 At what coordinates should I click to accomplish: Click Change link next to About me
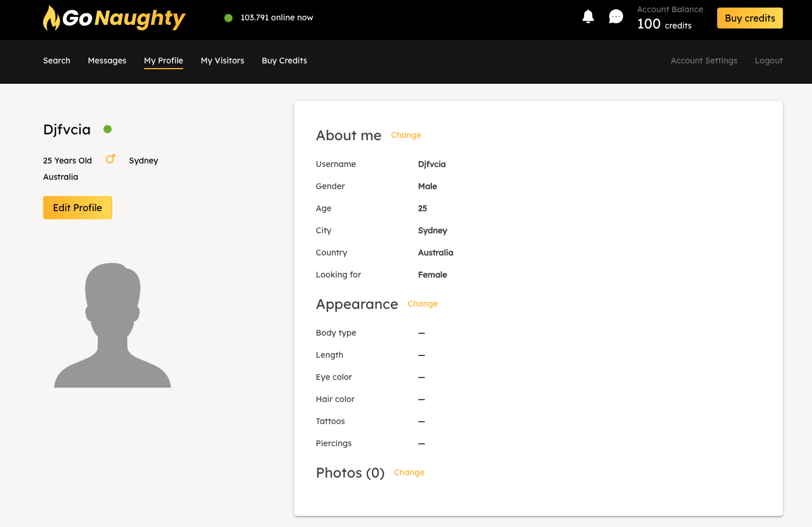click(x=406, y=135)
